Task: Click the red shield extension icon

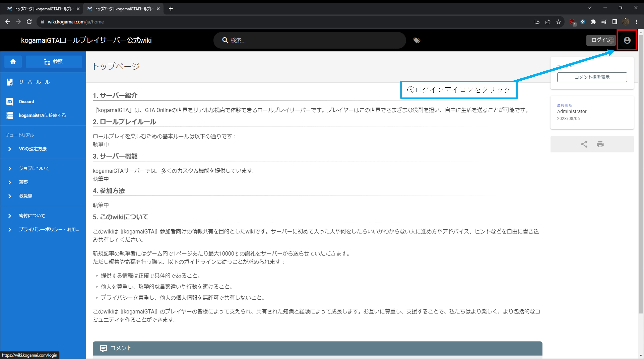Action: pos(572,22)
